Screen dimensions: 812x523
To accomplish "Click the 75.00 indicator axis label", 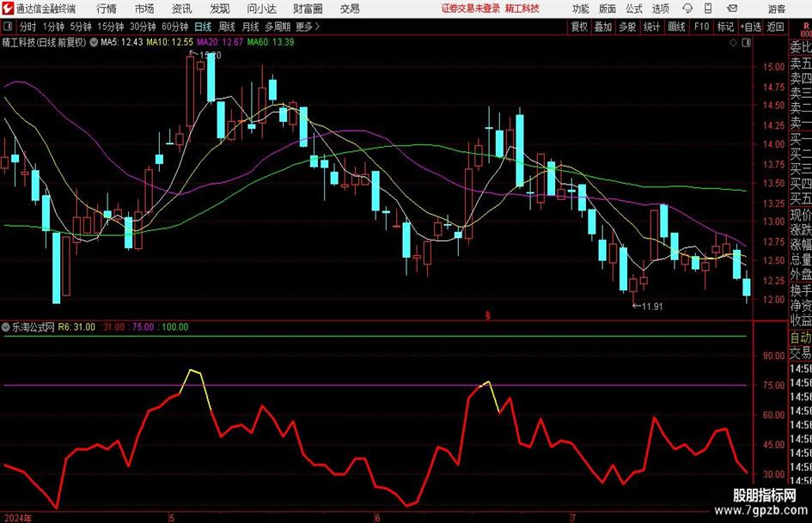I will click(773, 386).
